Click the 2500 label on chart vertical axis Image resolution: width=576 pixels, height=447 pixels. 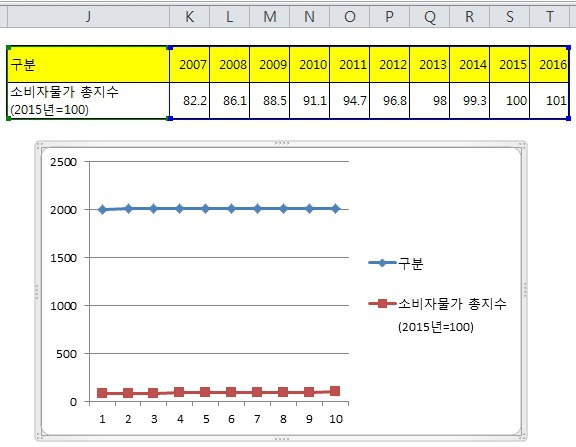(64, 162)
